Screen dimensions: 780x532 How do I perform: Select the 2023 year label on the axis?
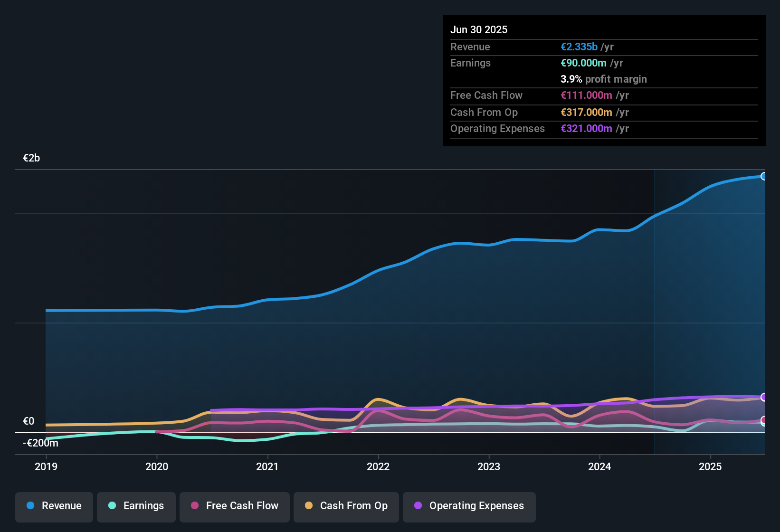pyautogui.click(x=489, y=467)
